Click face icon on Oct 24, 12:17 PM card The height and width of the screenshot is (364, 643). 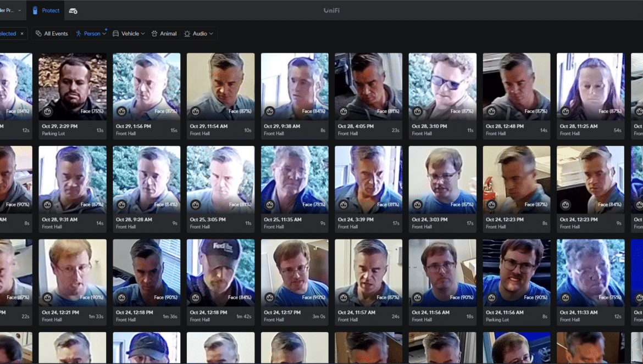pos(269,298)
